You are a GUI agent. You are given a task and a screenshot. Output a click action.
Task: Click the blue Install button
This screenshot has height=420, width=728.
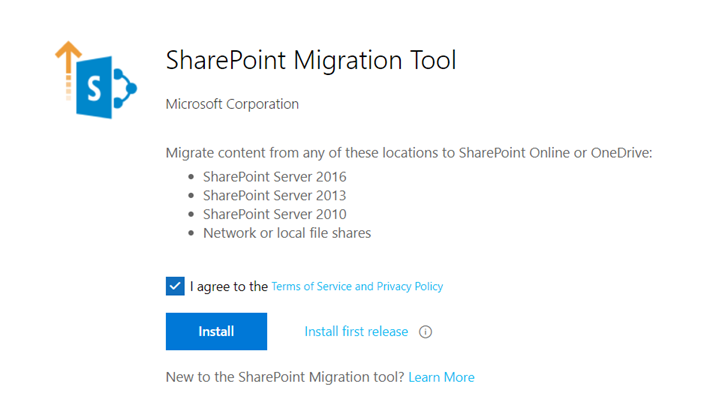216,331
